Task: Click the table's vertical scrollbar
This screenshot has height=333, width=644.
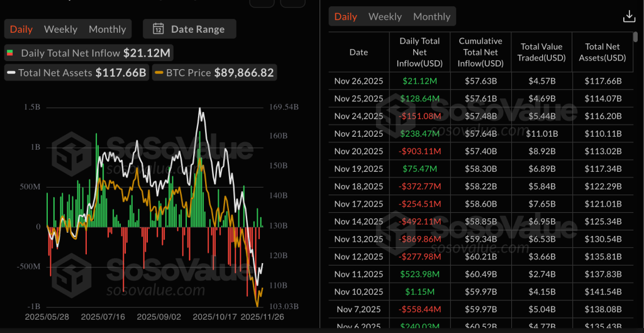Action: (635, 39)
